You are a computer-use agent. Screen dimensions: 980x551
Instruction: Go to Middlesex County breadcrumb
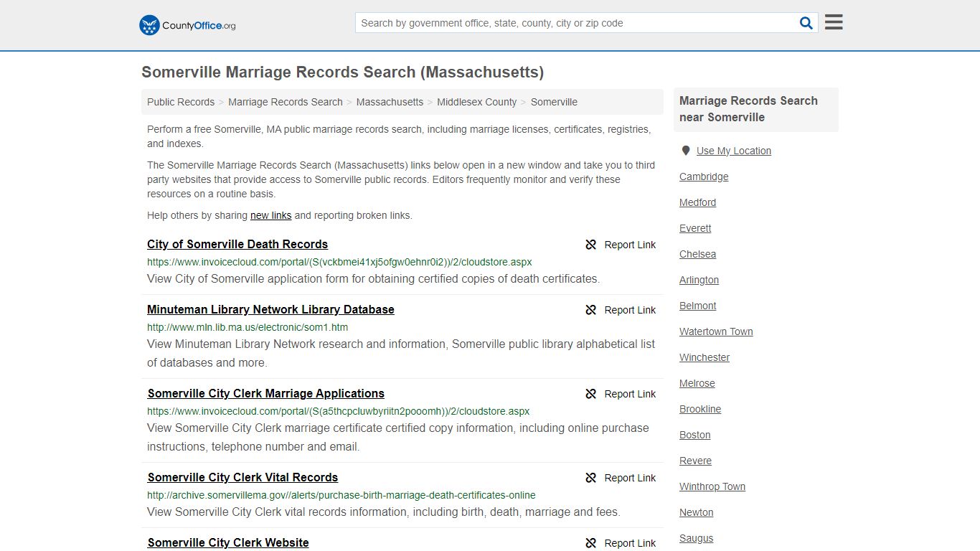click(x=476, y=102)
